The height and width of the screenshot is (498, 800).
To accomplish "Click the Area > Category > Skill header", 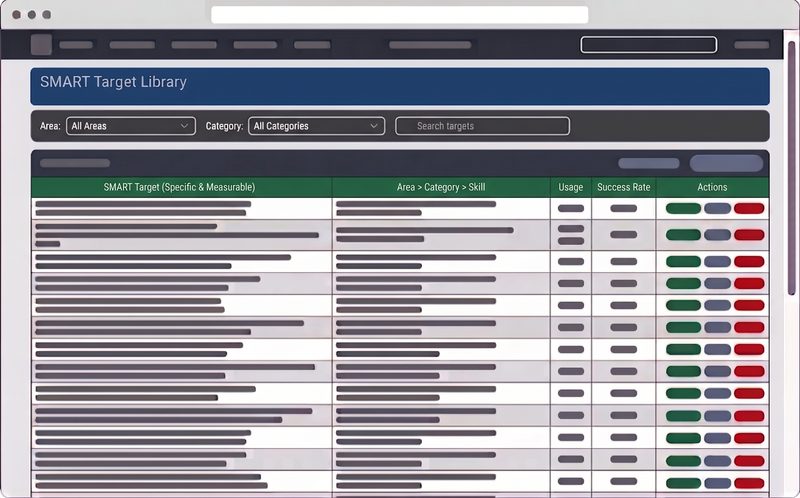I will point(441,187).
